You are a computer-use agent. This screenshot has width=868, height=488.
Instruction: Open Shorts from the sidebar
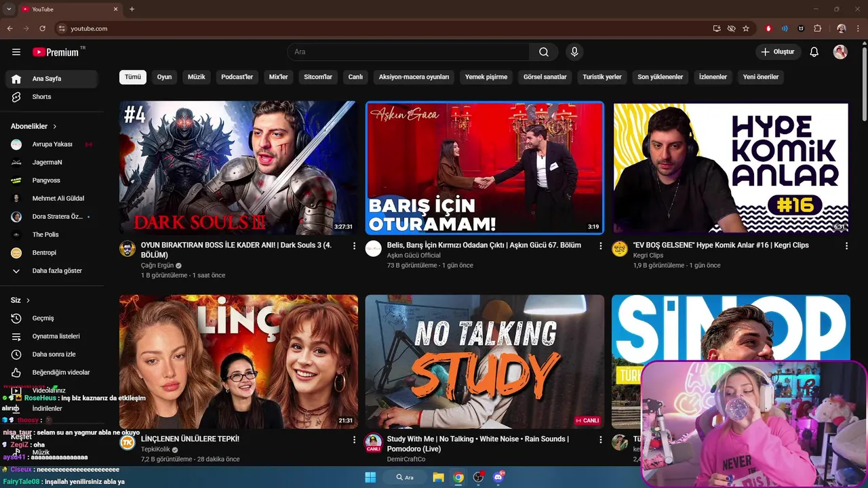click(x=52, y=97)
